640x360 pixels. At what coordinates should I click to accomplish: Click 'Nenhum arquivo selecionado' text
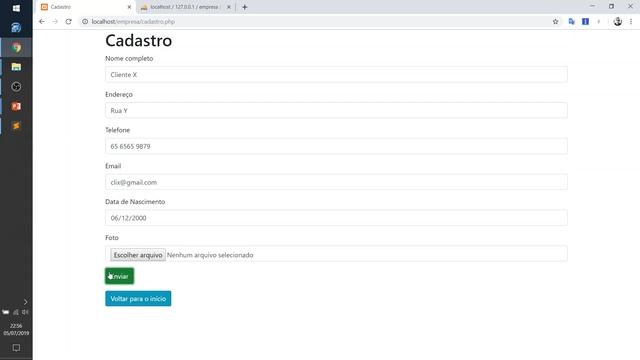[x=210, y=255]
